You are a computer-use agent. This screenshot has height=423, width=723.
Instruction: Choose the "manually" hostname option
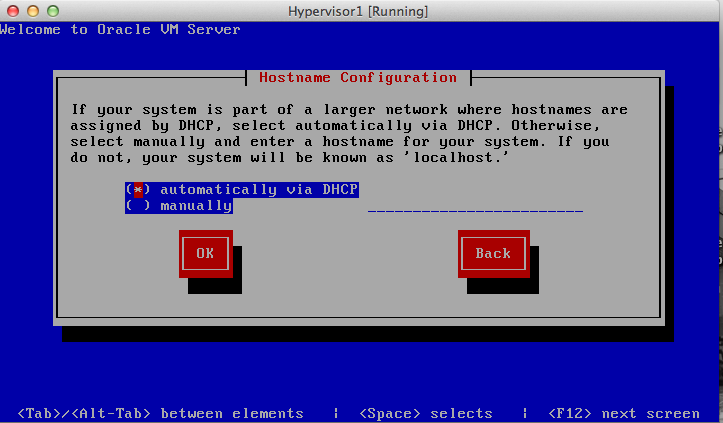195,206
